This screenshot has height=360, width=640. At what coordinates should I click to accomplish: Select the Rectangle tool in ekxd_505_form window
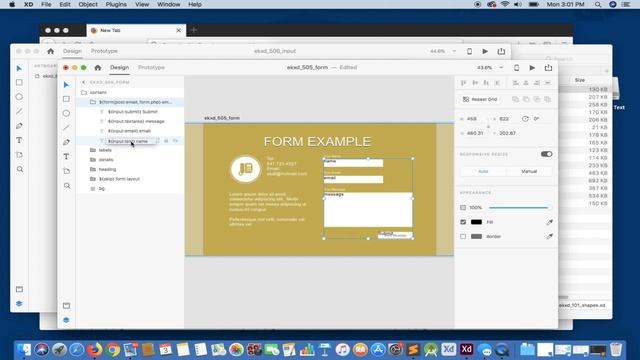click(66, 99)
